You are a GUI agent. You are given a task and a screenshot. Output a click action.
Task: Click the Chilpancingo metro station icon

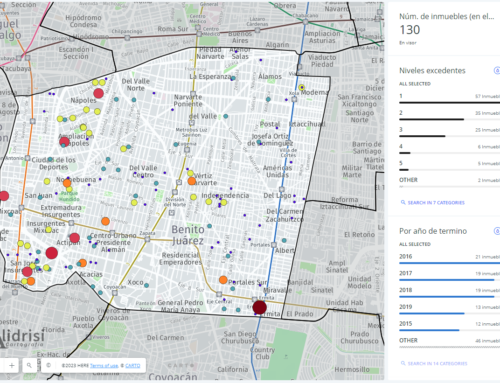pos(127,38)
